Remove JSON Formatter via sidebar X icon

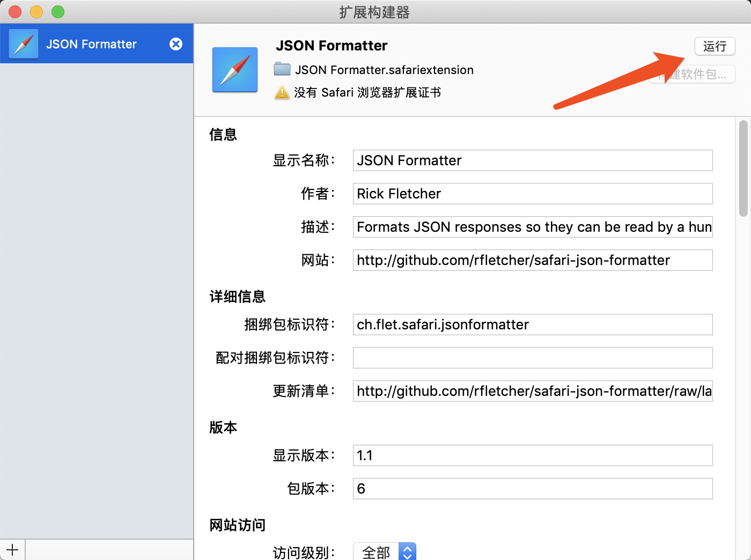176,44
